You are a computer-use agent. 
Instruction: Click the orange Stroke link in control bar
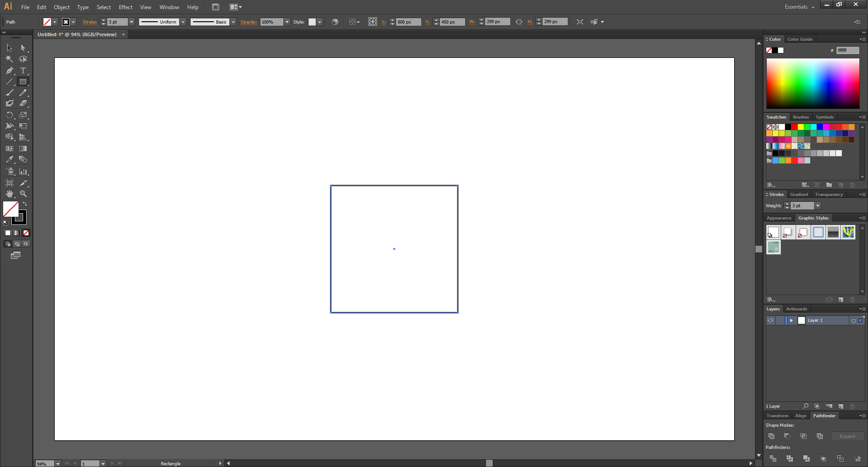pyautogui.click(x=90, y=22)
